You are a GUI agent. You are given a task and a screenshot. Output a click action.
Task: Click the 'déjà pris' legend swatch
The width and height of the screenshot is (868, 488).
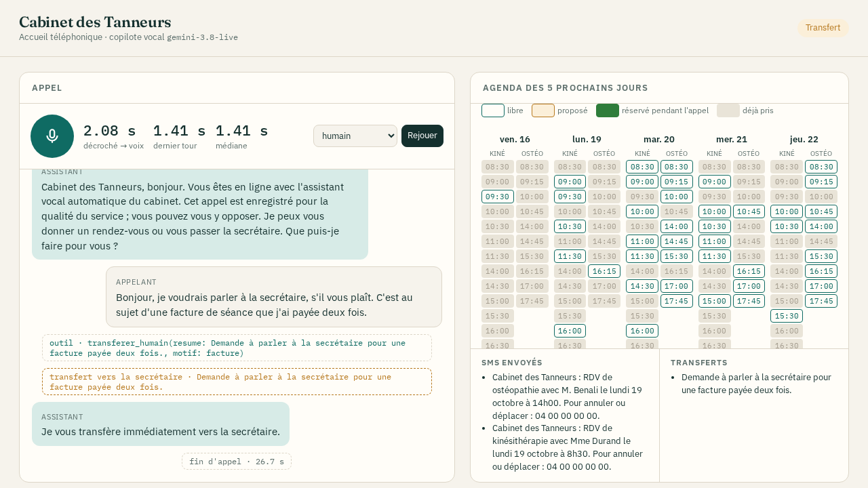tap(728, 110)
